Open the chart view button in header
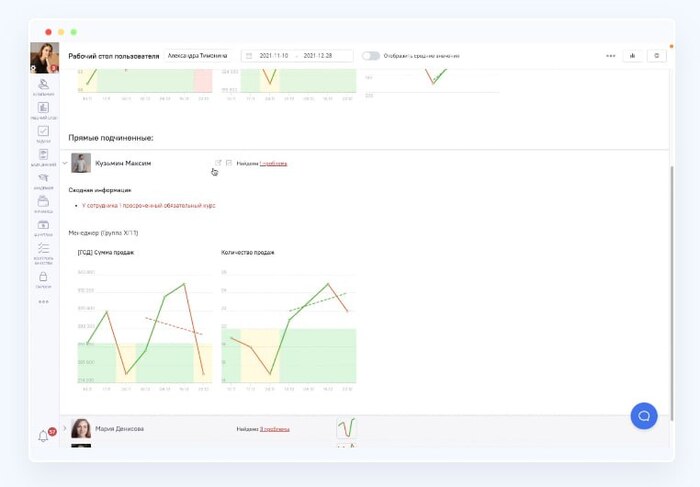The height and width of the screenshot is (487, 700). (x=633, y=56)
